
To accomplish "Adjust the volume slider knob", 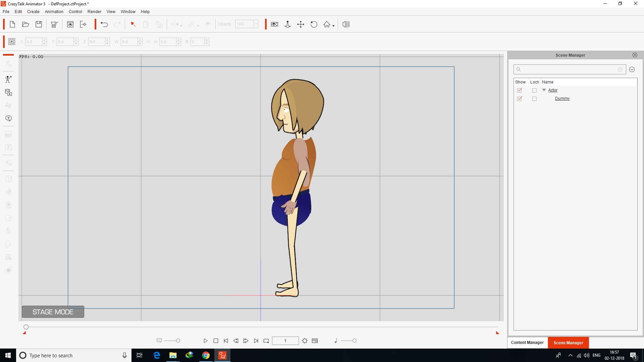I will (x=355, y=341).
